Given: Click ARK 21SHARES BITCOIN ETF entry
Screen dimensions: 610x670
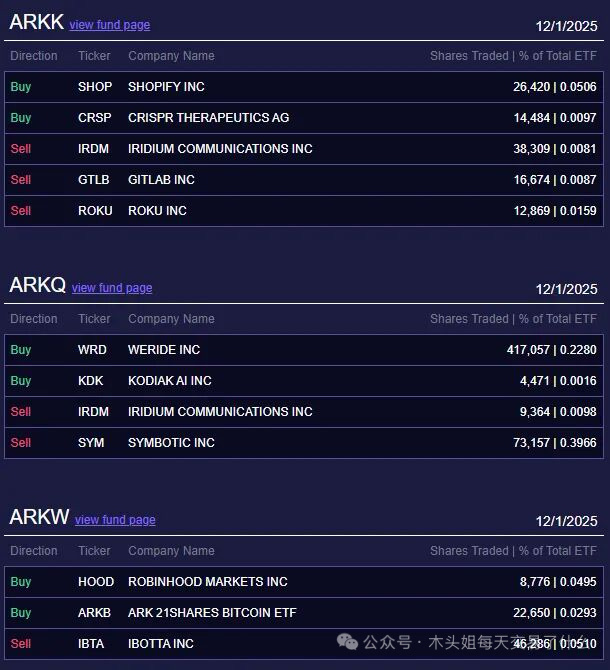Looking at the screenshot, I should click(212, 613).
